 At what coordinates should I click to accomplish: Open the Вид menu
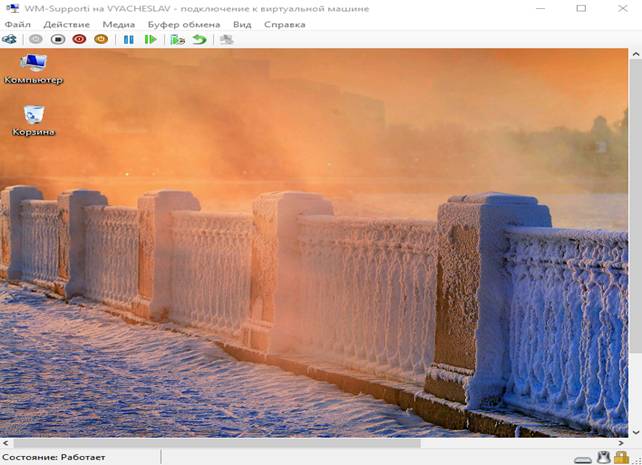(242, 25)
